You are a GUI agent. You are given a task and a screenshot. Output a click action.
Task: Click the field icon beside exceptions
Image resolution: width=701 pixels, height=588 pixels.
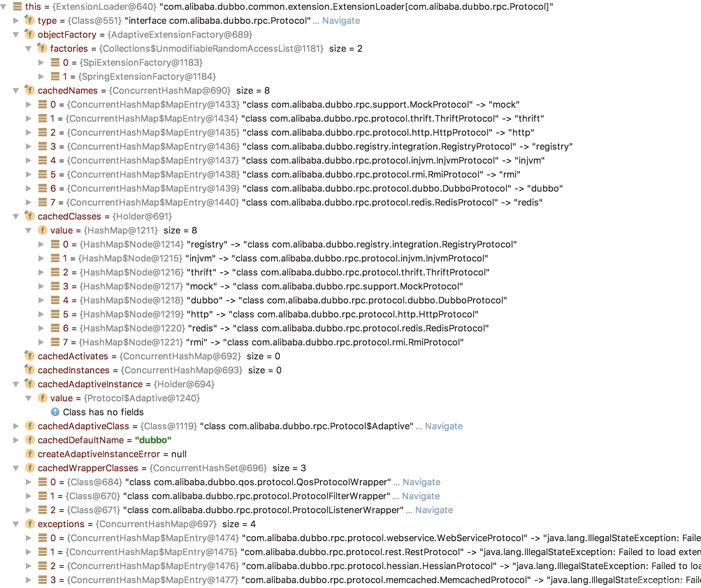pyautogui.click(x=30, y=524)
